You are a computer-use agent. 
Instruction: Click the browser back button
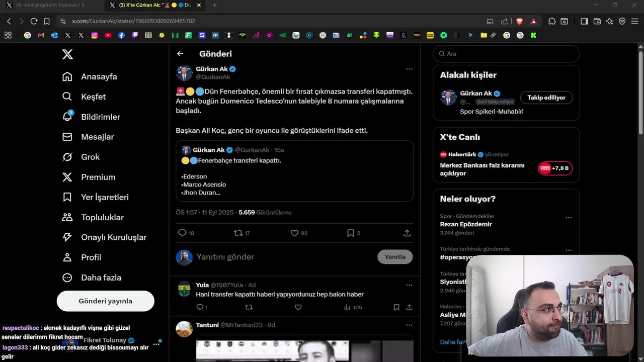[9, 21]
